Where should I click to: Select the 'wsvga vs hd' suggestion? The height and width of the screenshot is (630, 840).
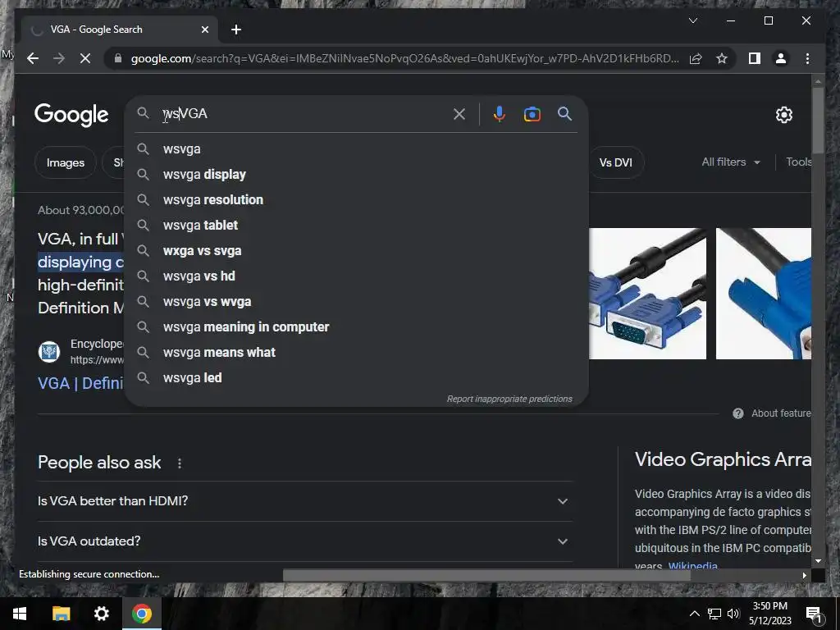click(356, 276)
